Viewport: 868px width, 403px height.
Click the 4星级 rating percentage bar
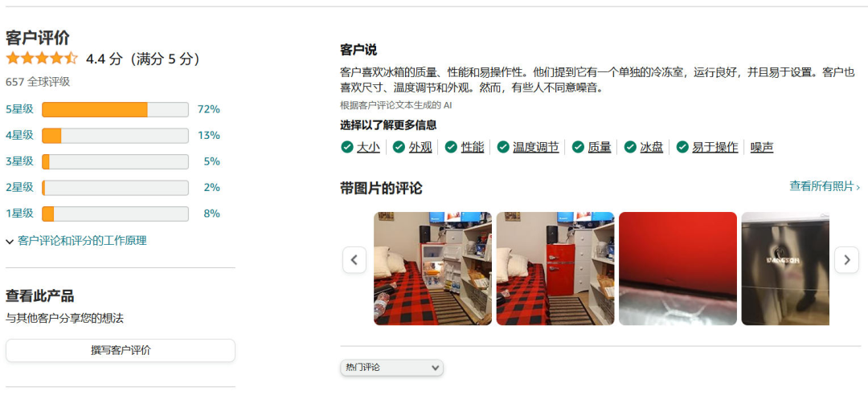pyautogui.click(x=115, y=136)
